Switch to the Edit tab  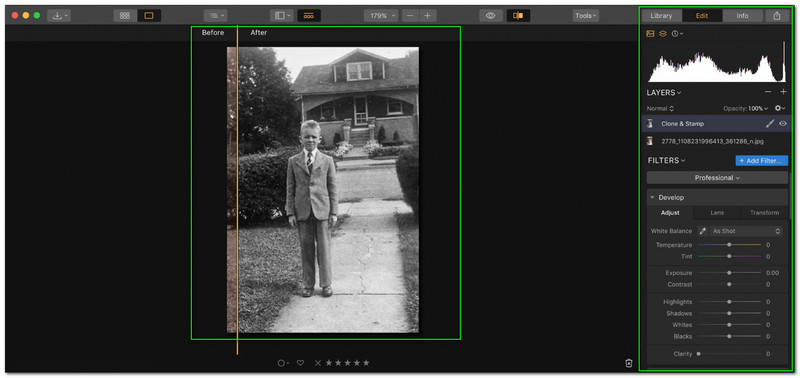pos(702,16)
